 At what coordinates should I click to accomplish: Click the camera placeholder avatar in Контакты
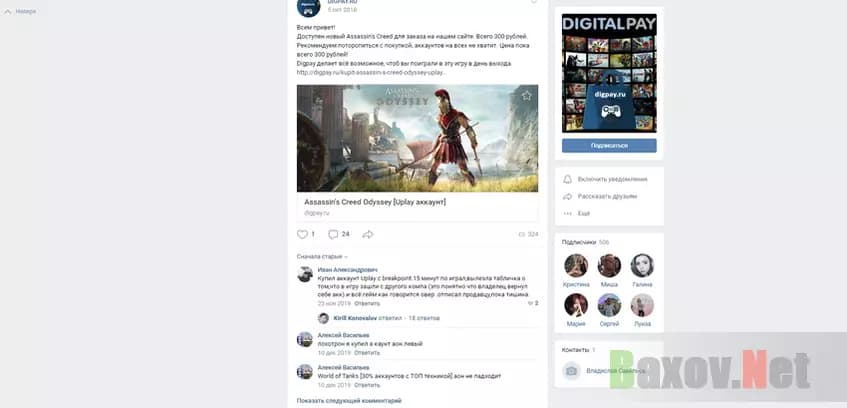[572, 371]
